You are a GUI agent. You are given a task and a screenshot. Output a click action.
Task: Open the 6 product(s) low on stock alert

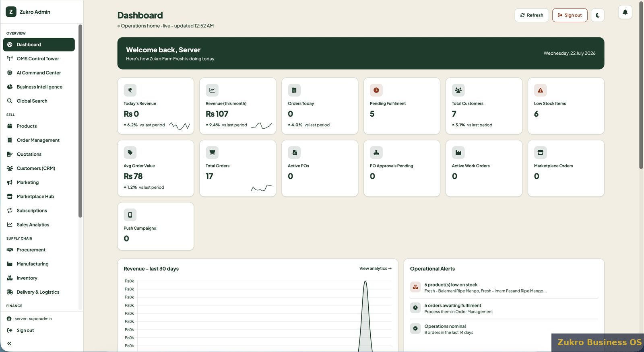504,288
